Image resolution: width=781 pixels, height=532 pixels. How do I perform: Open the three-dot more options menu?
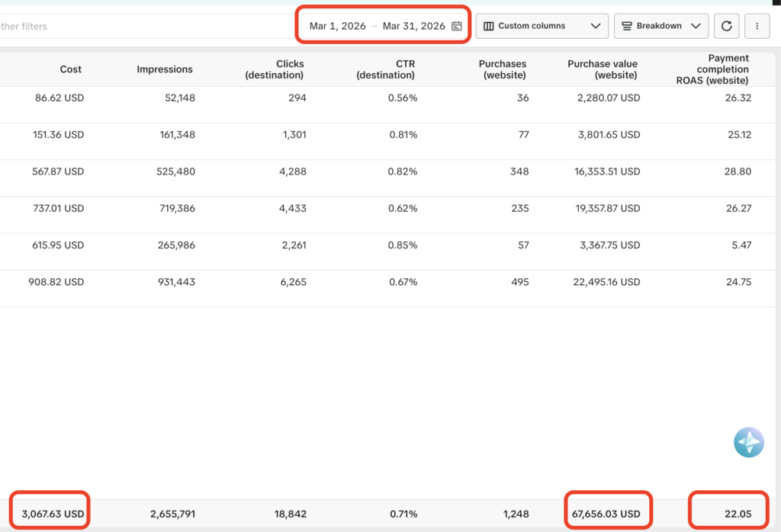[757, 26]
